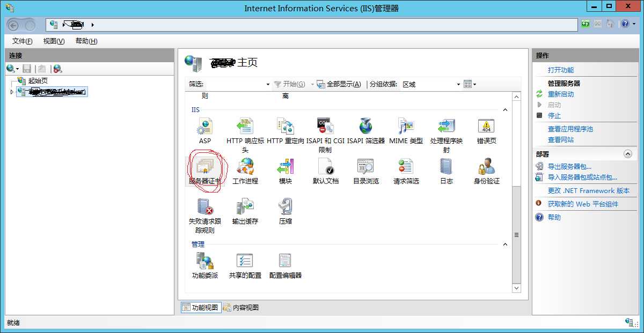Open the ASP feature icon
The width and height of the screenshot is (644, 333).
coord(205,131)
